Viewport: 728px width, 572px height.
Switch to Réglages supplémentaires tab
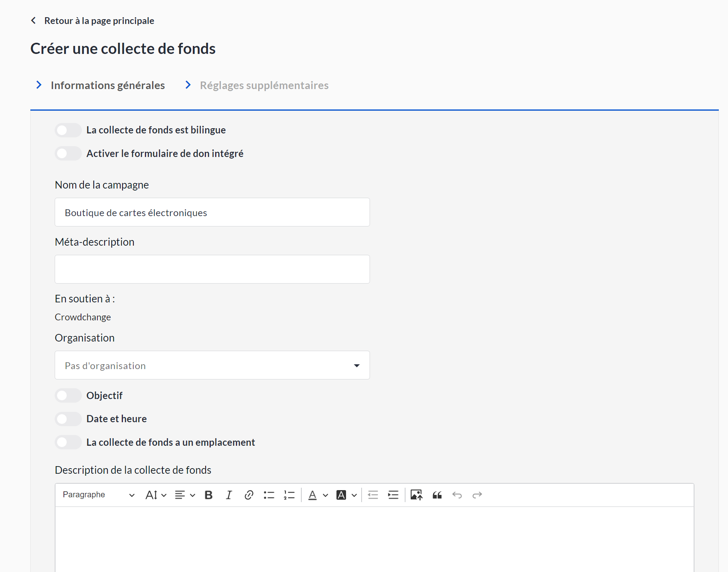point(264,85)
